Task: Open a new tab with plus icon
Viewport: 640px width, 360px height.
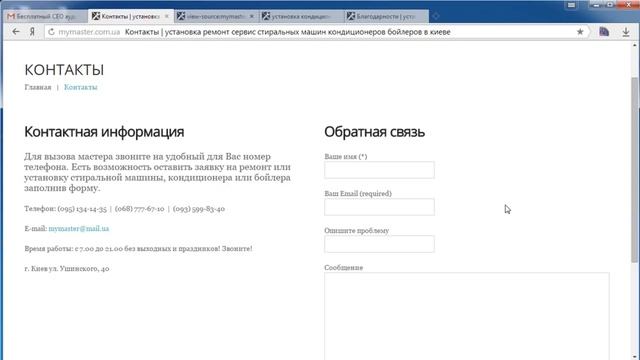Action: [436, 16]
